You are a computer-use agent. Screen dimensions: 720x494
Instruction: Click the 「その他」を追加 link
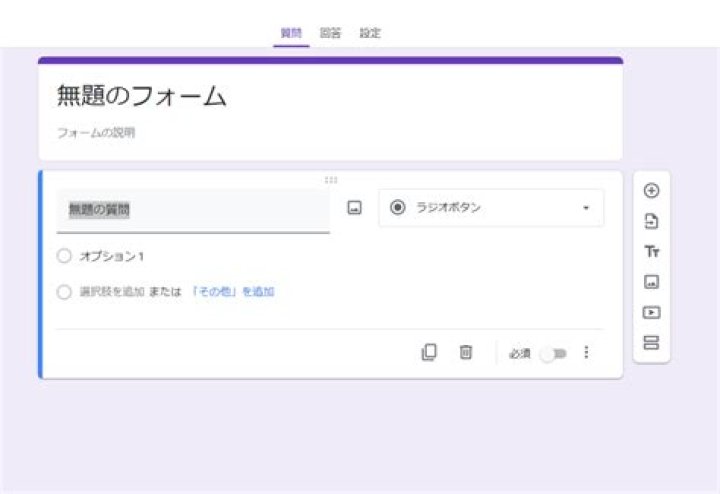click(x=233, y=292)
